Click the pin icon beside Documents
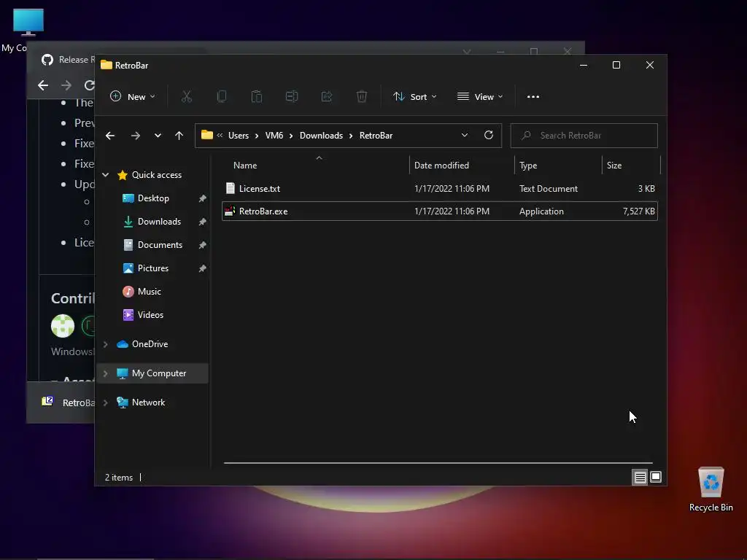 (x=203, y=245)
